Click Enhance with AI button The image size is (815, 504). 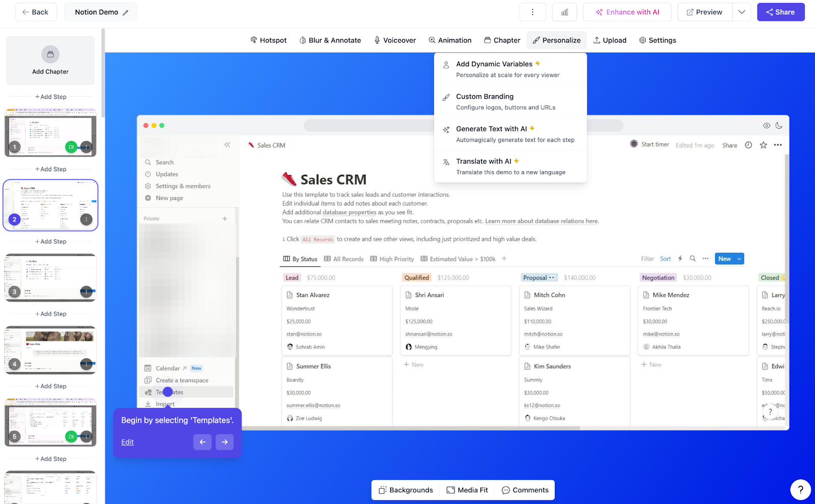[x=627, y=12]
